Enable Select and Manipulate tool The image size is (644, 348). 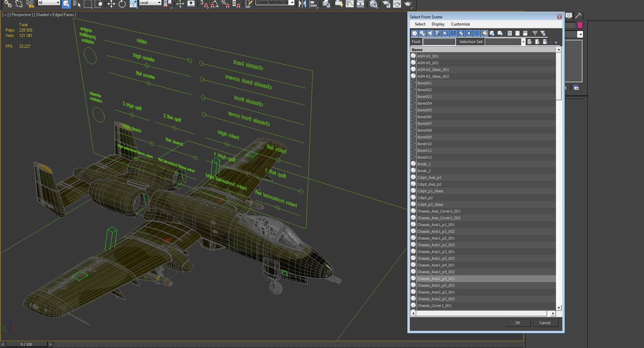click(x=180, y=4)
